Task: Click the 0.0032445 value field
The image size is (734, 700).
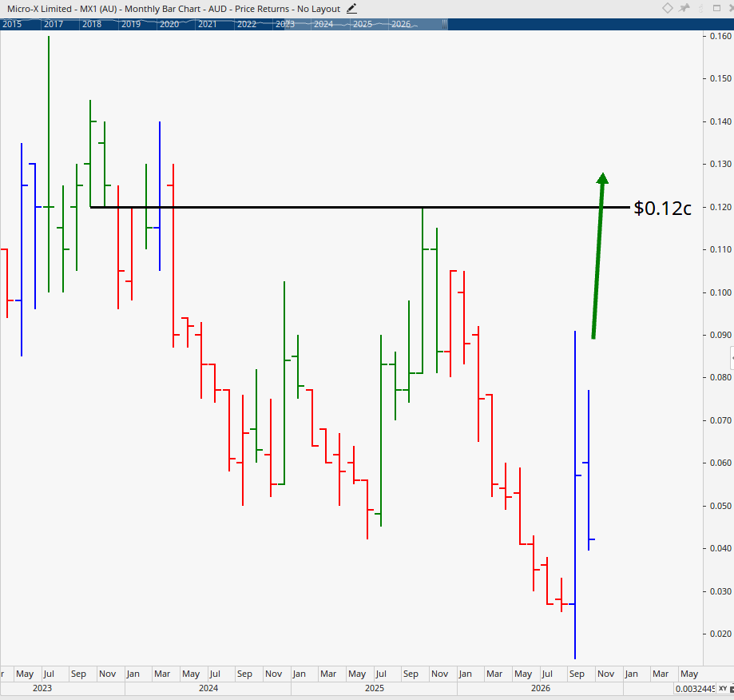Action: [695, 688]
